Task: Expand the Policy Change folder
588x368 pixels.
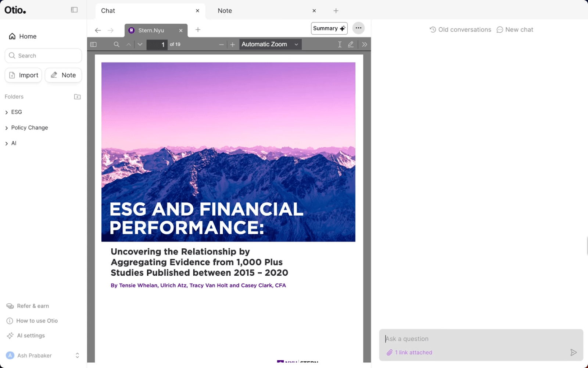Action: tap(29, 128)
